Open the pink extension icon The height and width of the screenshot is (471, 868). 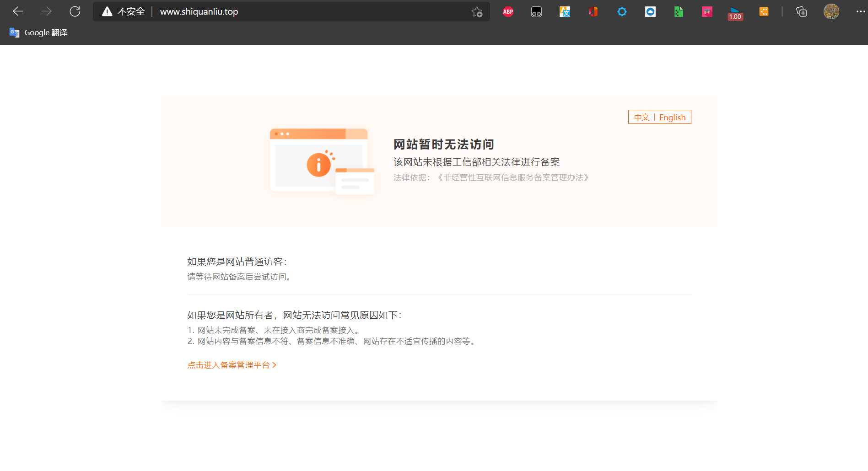(x=707, y=12)
